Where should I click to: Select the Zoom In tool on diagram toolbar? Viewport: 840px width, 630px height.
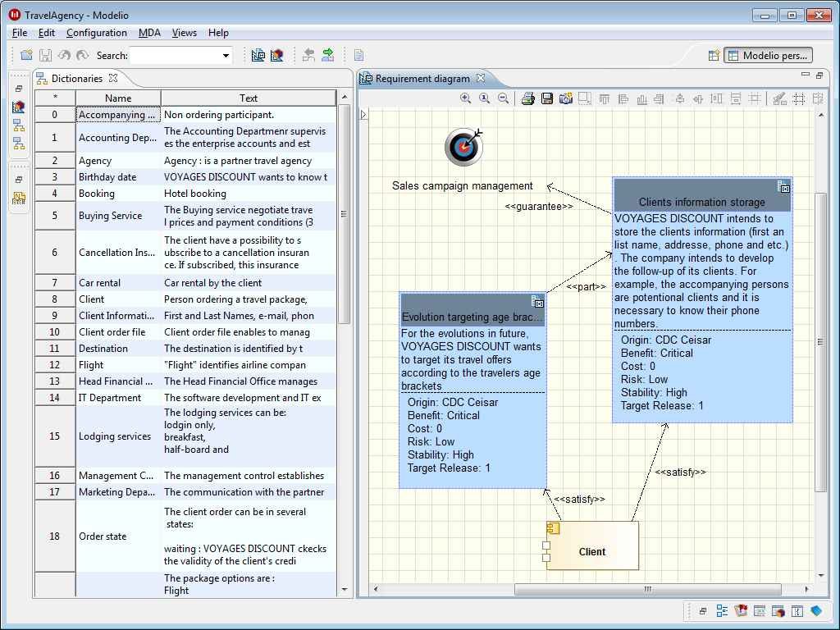tap(466, 98)
